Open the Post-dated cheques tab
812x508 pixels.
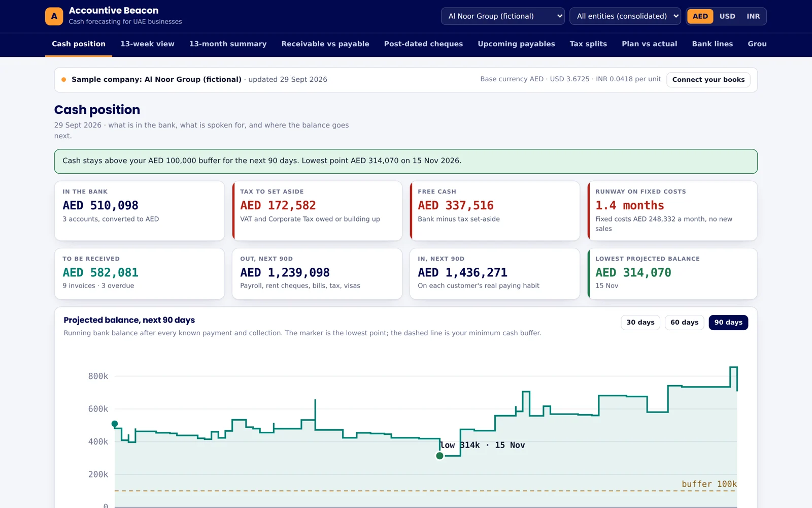[423, 44]
